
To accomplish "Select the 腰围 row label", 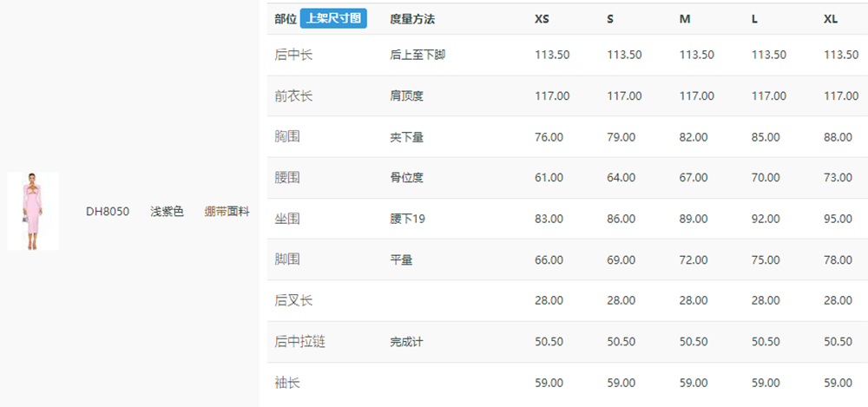I will click(x=287, y=178).
